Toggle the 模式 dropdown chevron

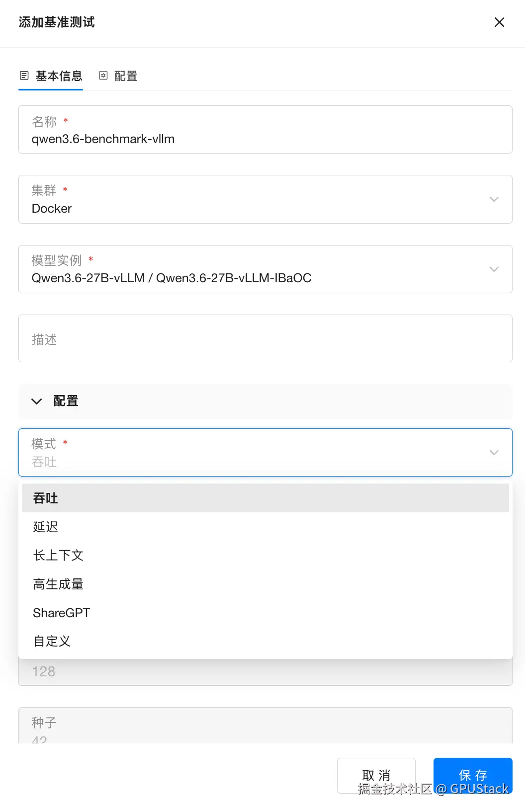point(494,453)
